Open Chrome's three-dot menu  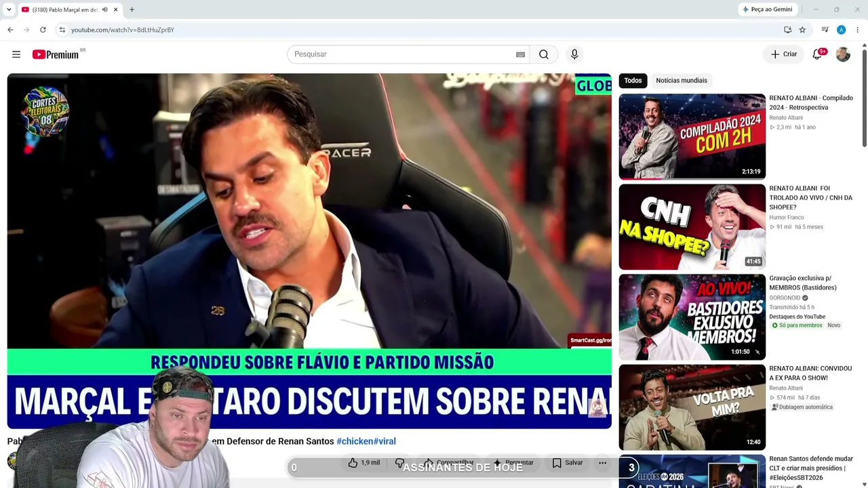pyautogui.click(x=857, y=30)
